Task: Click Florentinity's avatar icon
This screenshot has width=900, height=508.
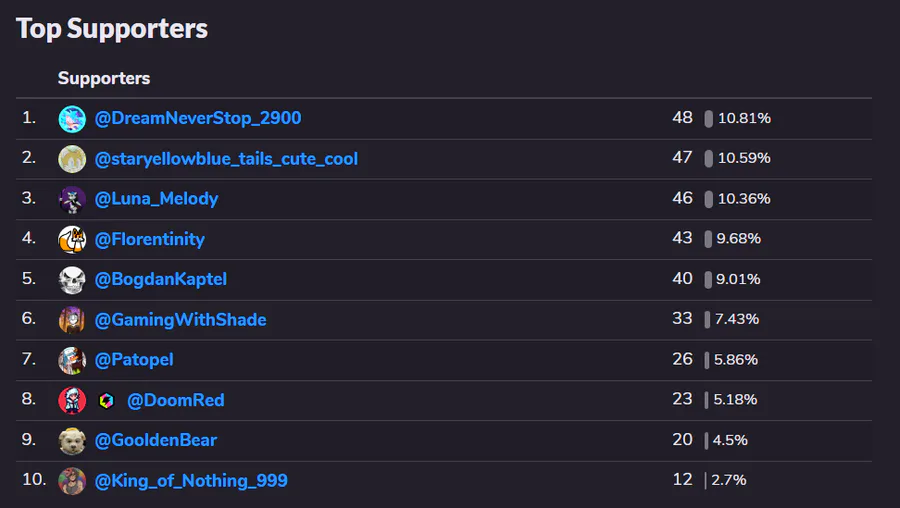Action: 72,240
